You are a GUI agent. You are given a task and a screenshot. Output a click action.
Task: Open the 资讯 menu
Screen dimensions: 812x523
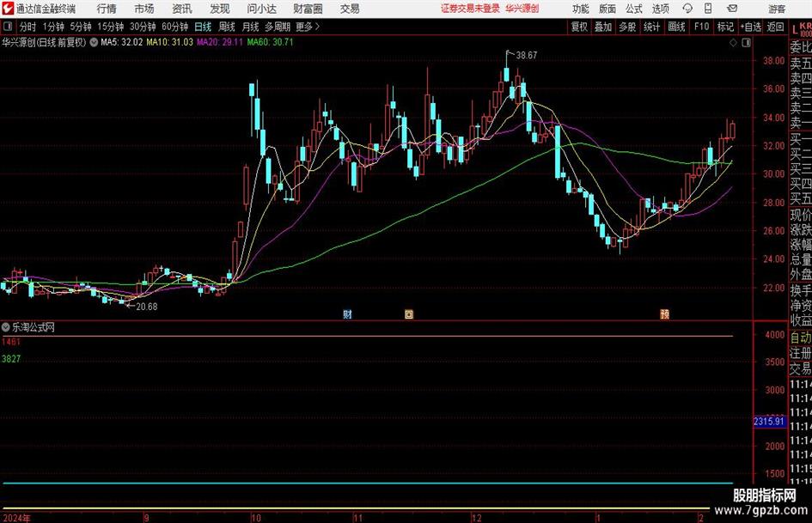(182, 9)
